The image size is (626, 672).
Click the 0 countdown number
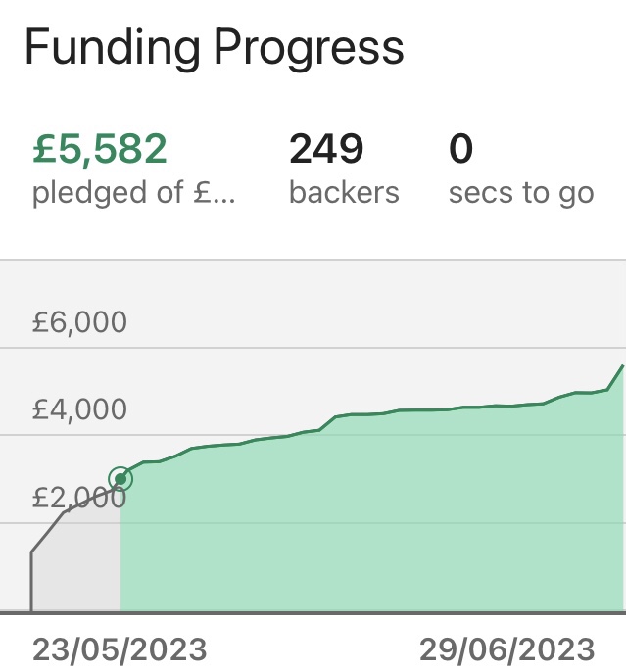(460, 149)
